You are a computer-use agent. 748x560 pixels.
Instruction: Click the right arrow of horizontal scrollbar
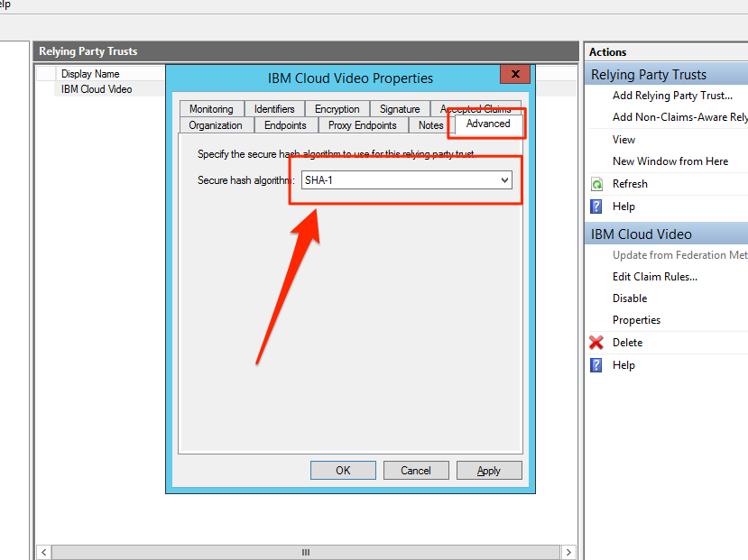[568, 553]
